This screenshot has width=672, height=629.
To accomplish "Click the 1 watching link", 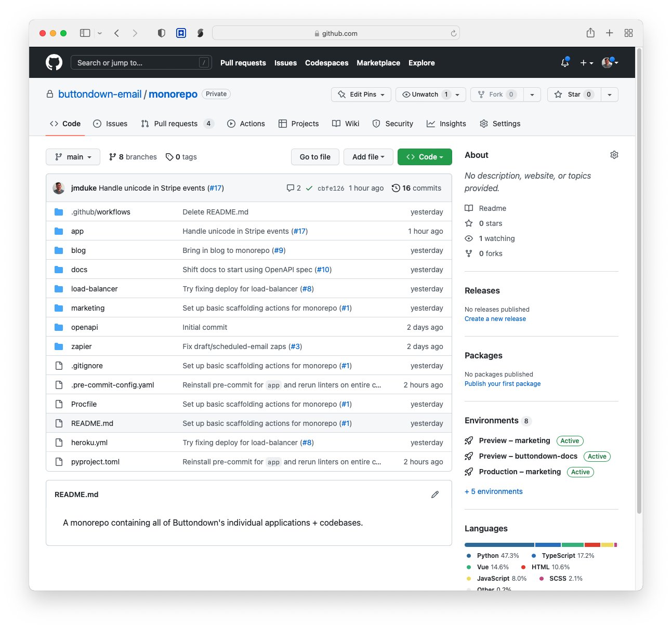I will tap(490, 238).
